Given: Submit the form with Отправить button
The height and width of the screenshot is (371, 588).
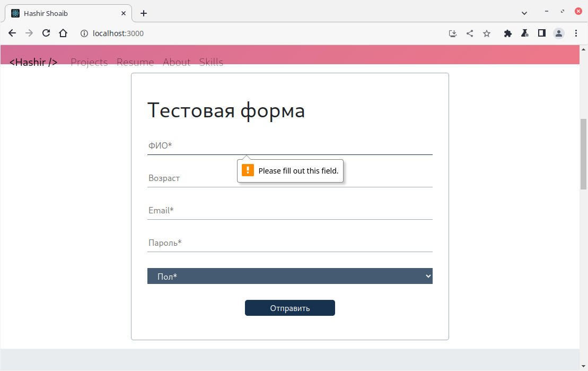Looking at the screenshot, I should (290, 308).
